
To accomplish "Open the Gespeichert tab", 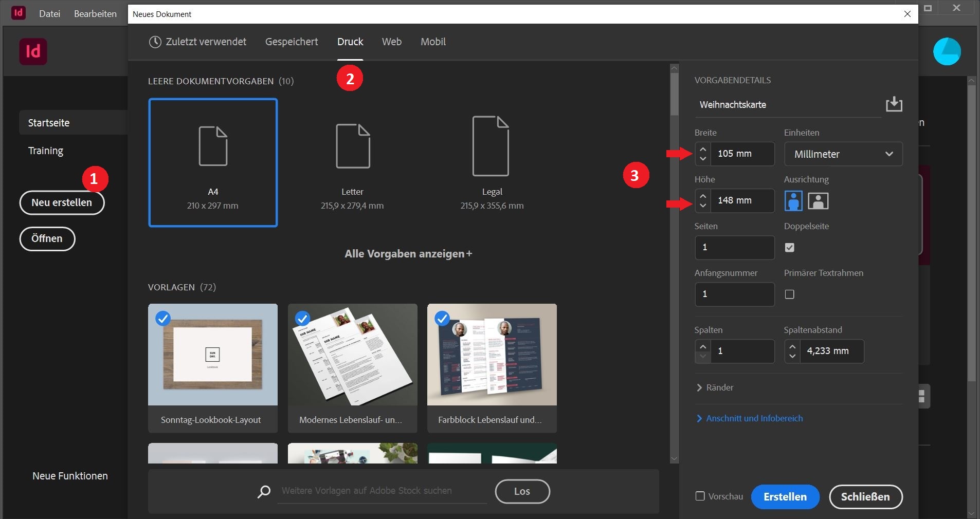I will (x=292, y=42).
